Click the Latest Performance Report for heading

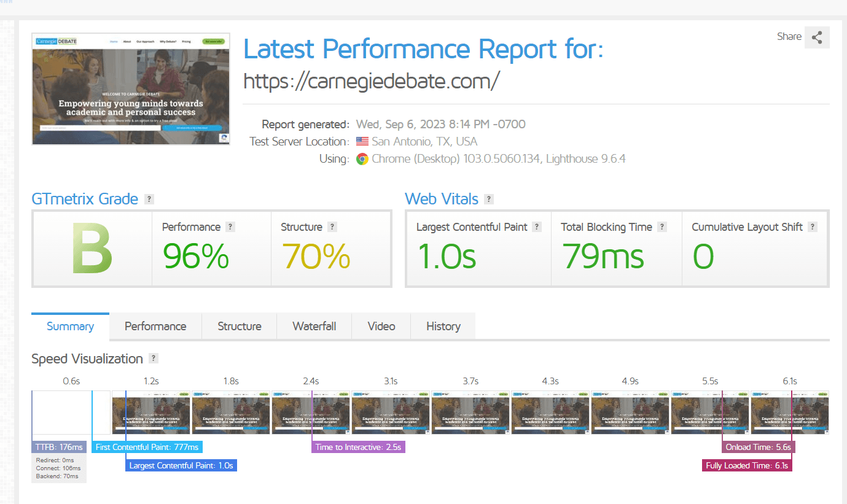point(424,48)
